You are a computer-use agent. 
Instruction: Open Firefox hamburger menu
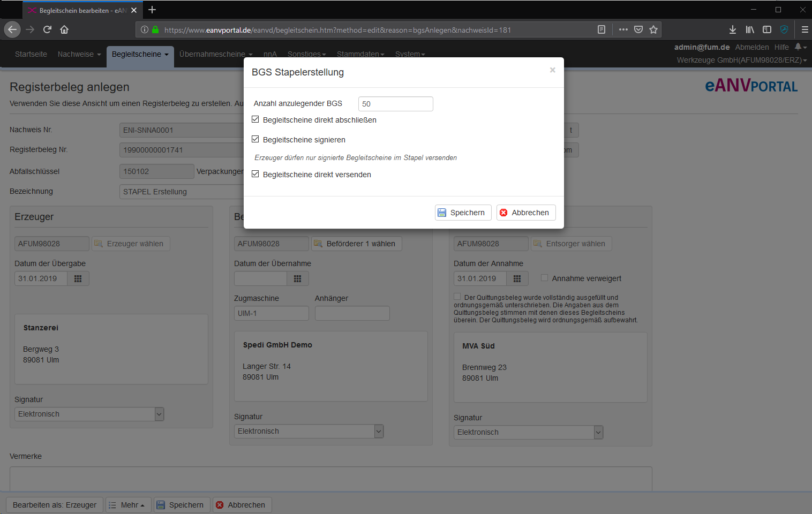coord(805,29)
